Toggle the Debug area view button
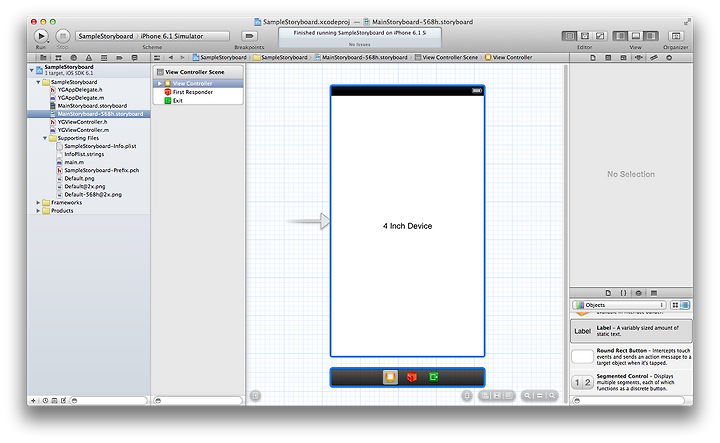 [x=636, y=36]
